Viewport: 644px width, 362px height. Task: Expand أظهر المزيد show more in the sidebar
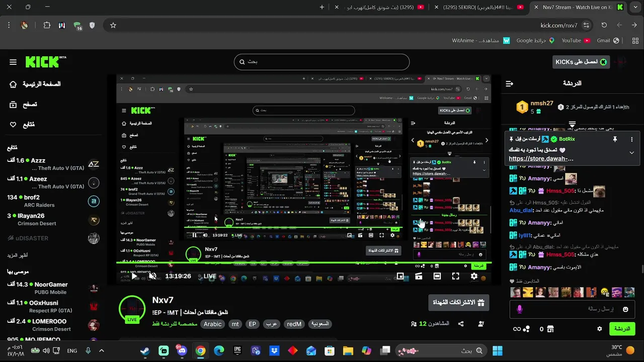tap(17, 255)
